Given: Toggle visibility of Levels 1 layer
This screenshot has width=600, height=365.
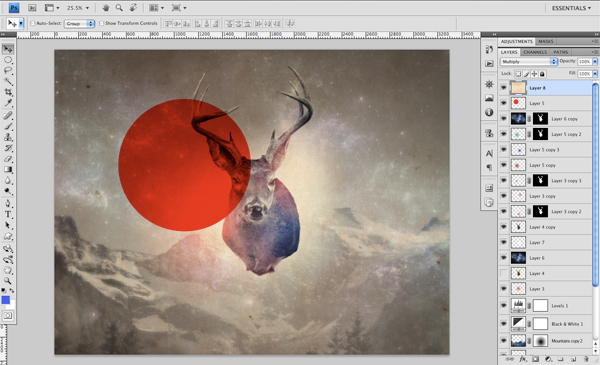Looking at the screenshot, I should pyautogui.click(x=504, y=306).
